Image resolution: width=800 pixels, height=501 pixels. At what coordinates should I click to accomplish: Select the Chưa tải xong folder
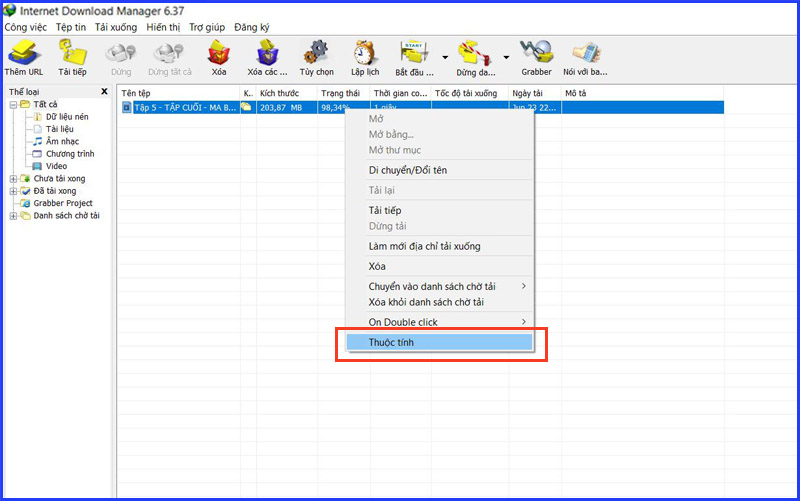(x=59, y=179)
